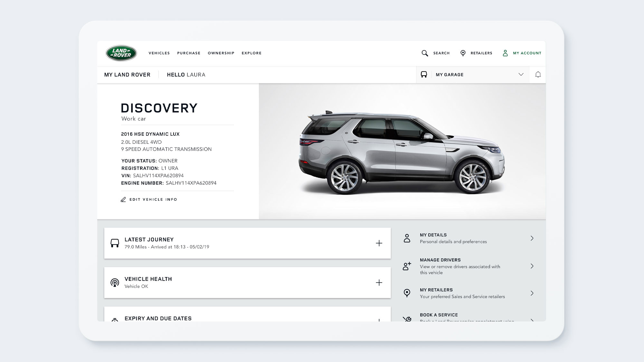
Task: Click the registration value L1 URA
Action: tap(170, 168)
